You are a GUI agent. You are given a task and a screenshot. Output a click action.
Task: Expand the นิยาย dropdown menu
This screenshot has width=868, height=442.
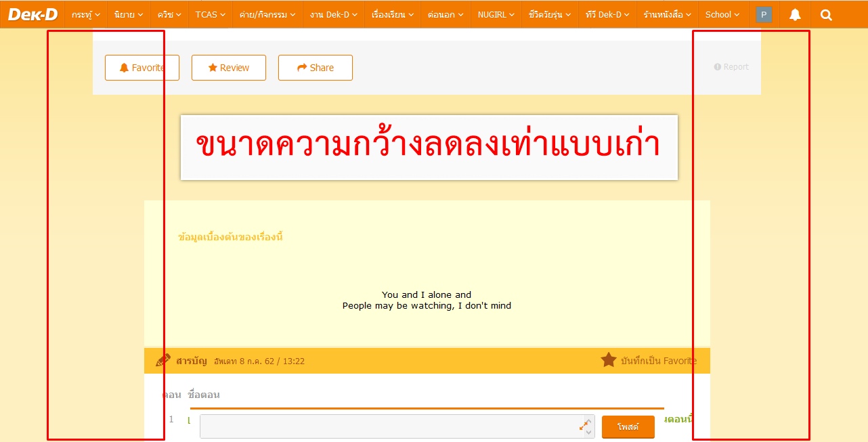click(x=129, y=14)
